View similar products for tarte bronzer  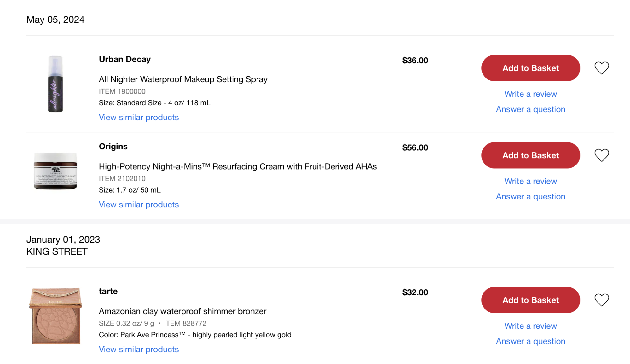tap(139, 350)
